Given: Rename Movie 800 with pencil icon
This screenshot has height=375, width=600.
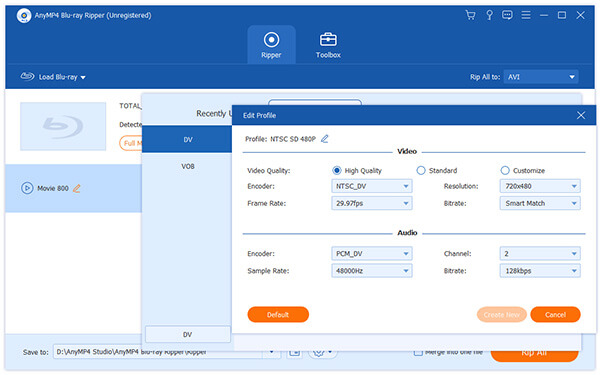Looking at the screenshot, I should [77, 188].
